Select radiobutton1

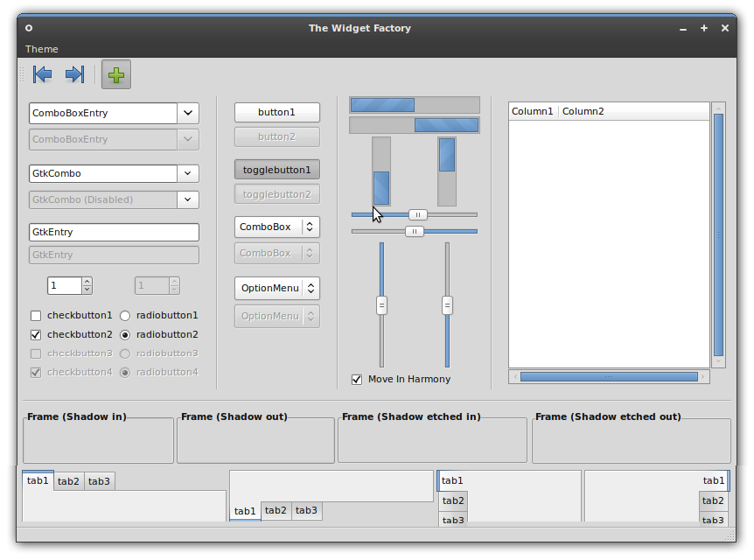point(125,316)
